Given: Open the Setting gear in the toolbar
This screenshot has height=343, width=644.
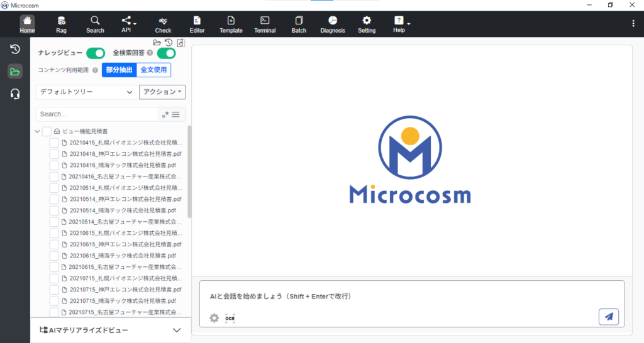Looking at the screenshot, I should click(367, 24).
